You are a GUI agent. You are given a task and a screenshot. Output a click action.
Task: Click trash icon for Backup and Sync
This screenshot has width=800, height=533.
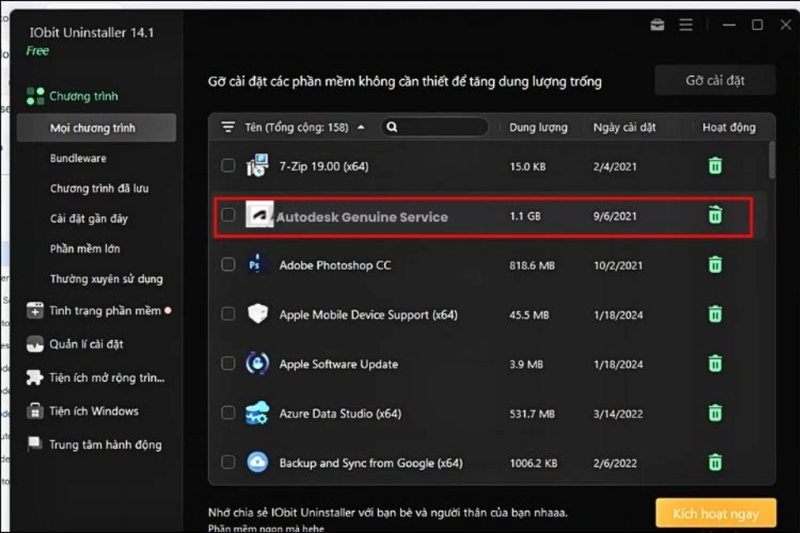(x=715, y=463)
